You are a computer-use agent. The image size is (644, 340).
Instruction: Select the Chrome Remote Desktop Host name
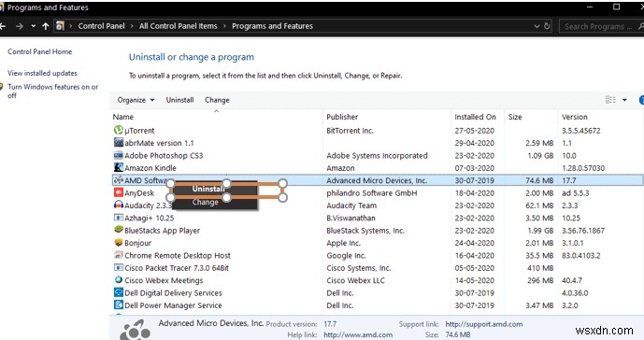coord(178,255)
